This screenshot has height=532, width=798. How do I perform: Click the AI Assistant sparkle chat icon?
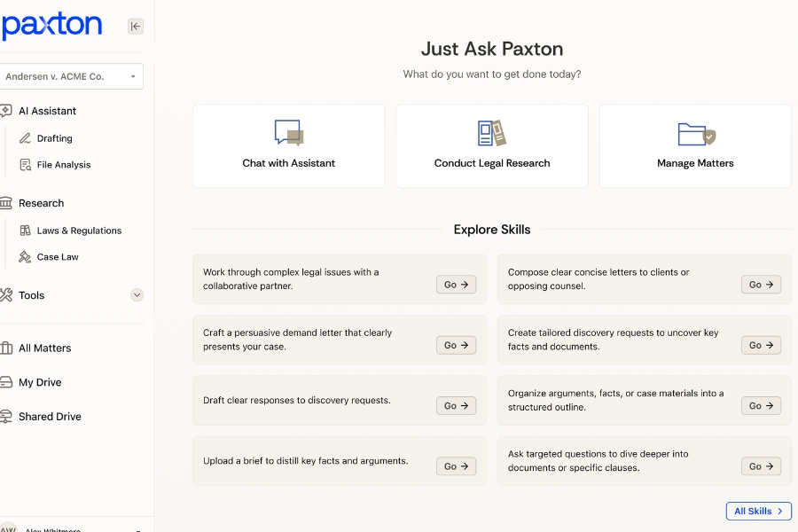[6, 111]
